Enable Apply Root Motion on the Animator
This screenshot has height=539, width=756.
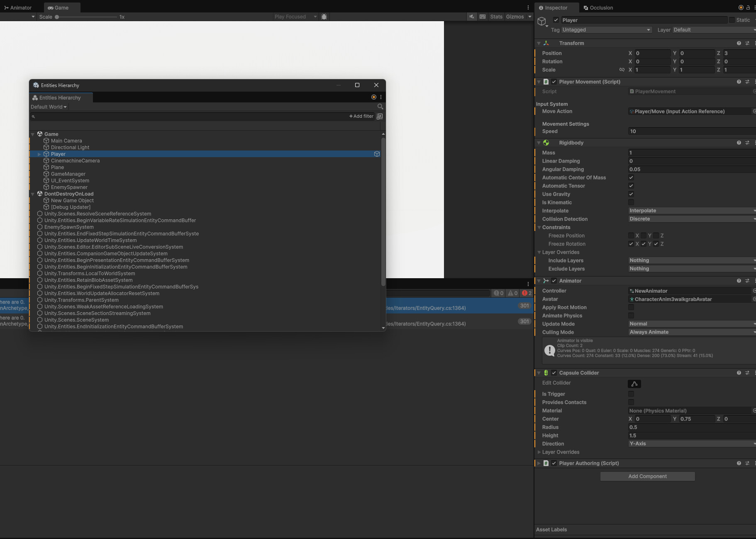click(x=632, y=307)
